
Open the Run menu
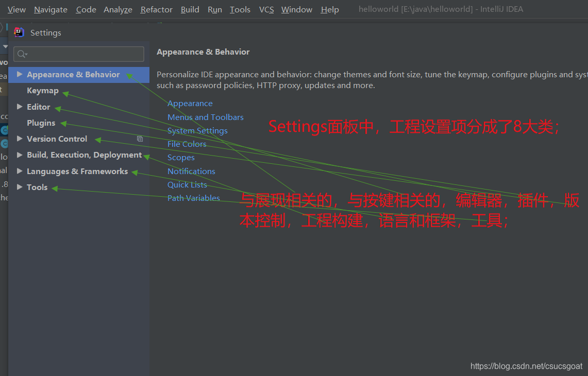tap(215, 9)
